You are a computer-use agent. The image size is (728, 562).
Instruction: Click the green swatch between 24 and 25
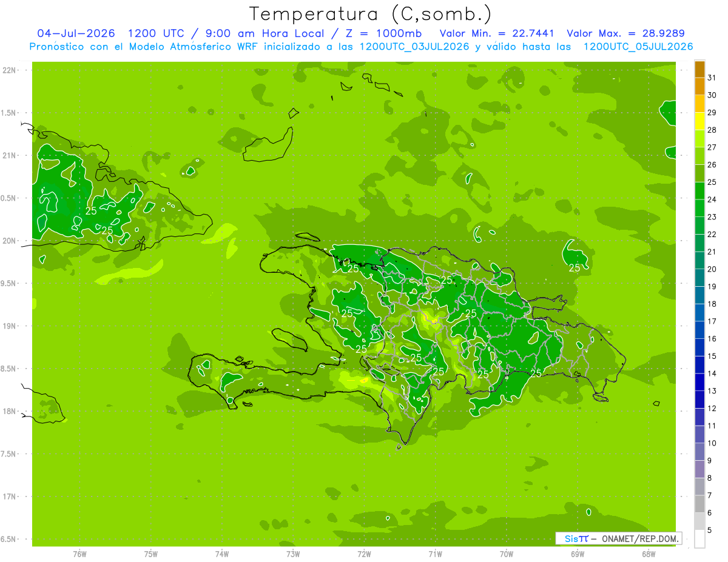pyautogui.click(x=700, y=191)
